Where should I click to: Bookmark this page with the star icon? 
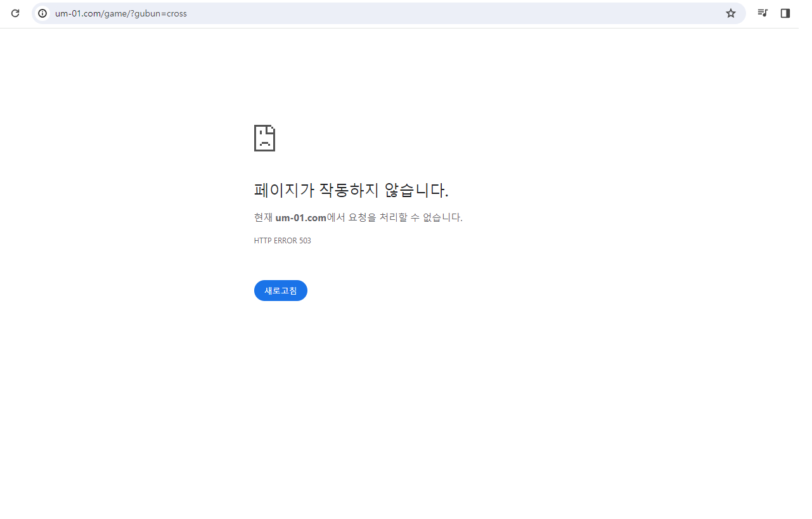pos(731,13)
